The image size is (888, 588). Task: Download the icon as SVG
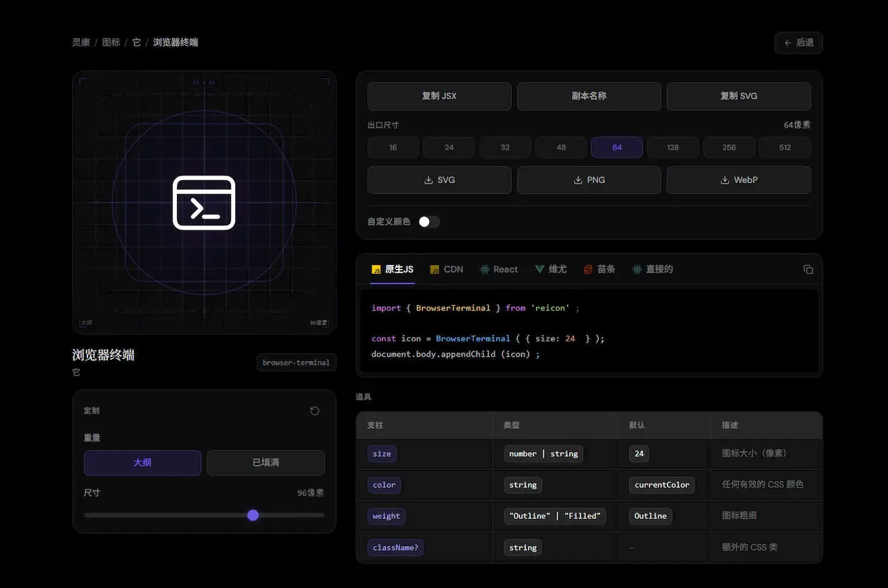click(439, 180)
